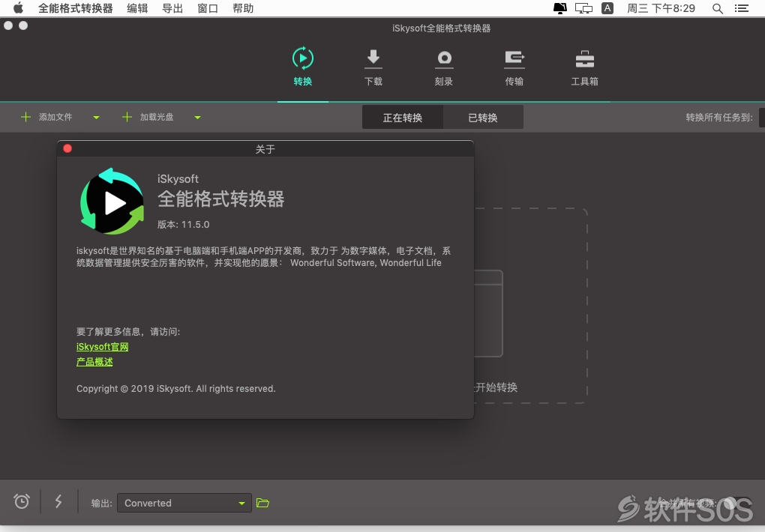Click the 周三 下午8:29 clock in menu bar

coord(661,8)
